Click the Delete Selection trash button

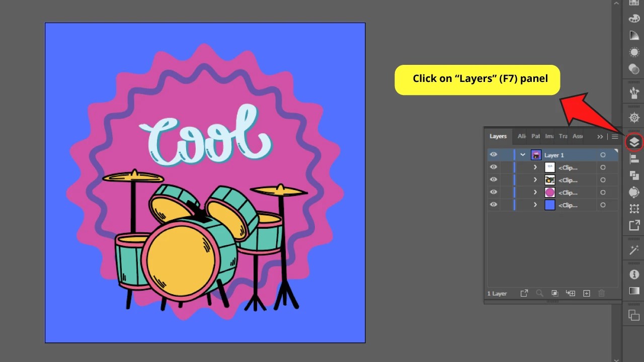point(602,293)
